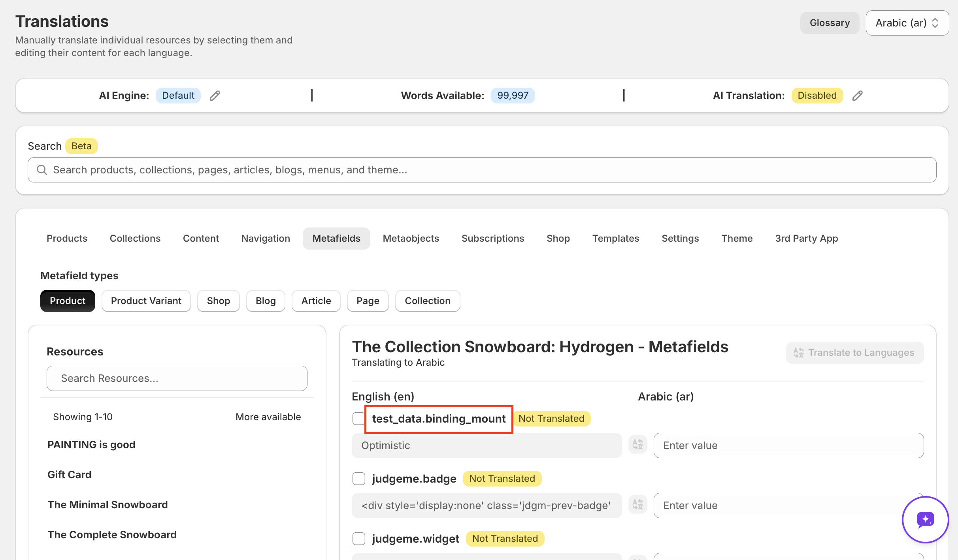Click the '99,997' words available badge
The width and height of the screenshot is (958, 560).
pyautogui.click(x=513, y=96)
